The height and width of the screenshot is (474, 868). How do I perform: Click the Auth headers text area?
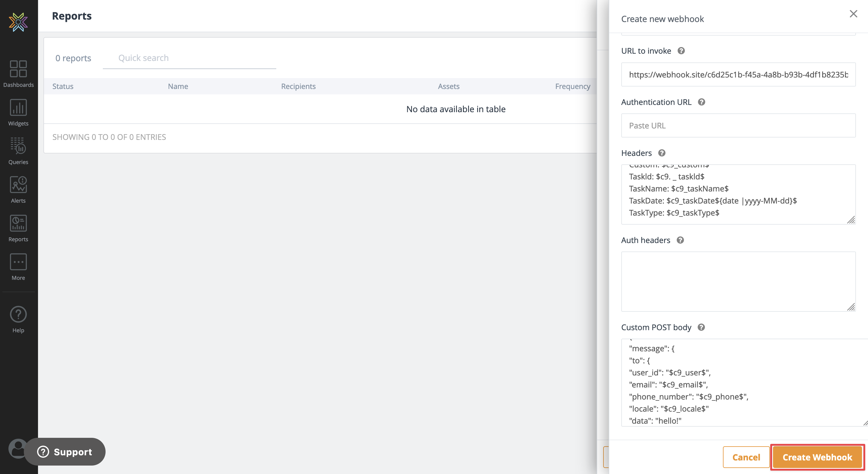(738, 281)
